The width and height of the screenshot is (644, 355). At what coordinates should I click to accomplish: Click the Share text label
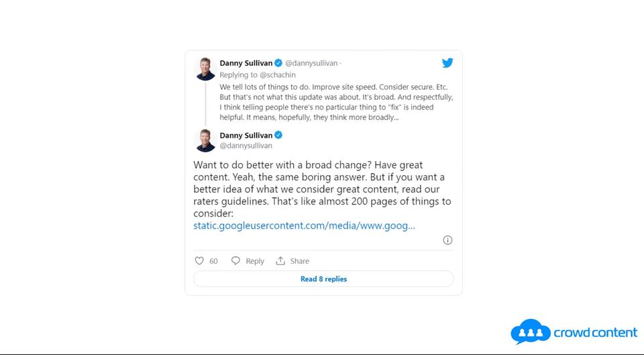(300, 261)
